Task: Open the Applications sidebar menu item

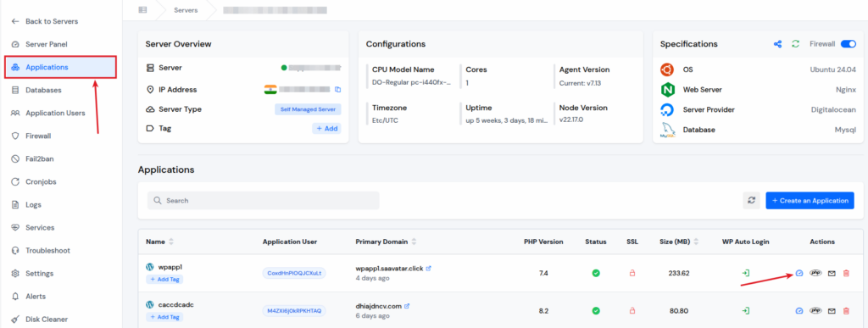Action: point(60,67)
